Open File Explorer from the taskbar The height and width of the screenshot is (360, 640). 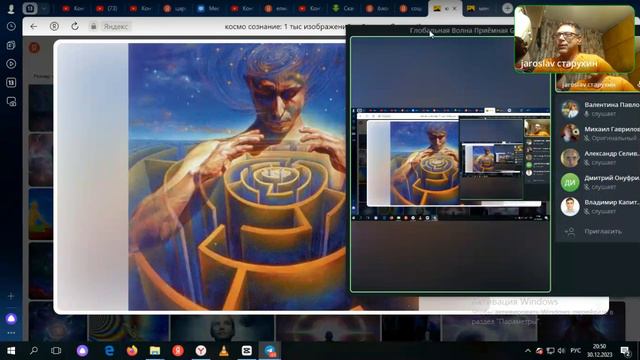point(155,351)
